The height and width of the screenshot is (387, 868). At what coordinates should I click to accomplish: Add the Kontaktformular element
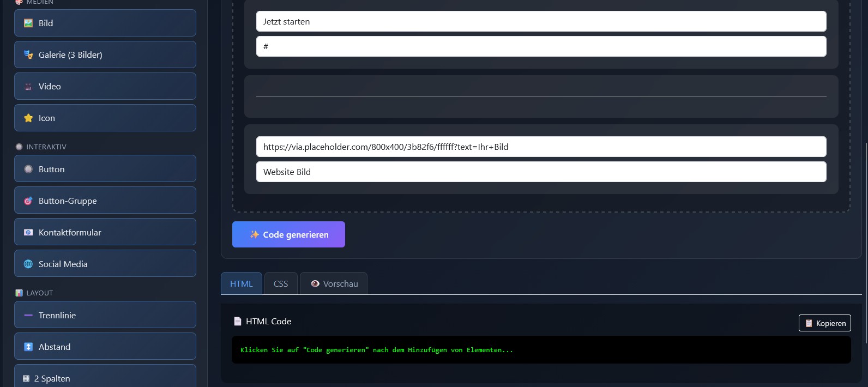click(x=105, y=232)
